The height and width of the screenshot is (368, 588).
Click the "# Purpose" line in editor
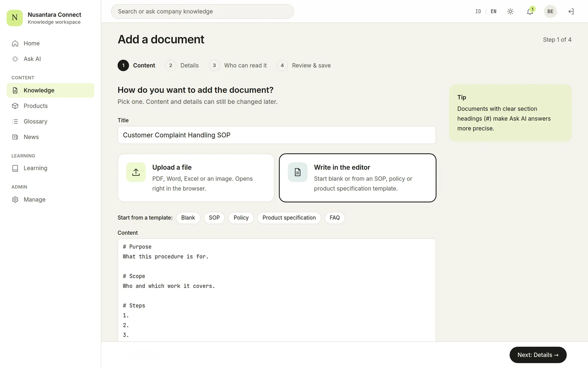(137, 247)
